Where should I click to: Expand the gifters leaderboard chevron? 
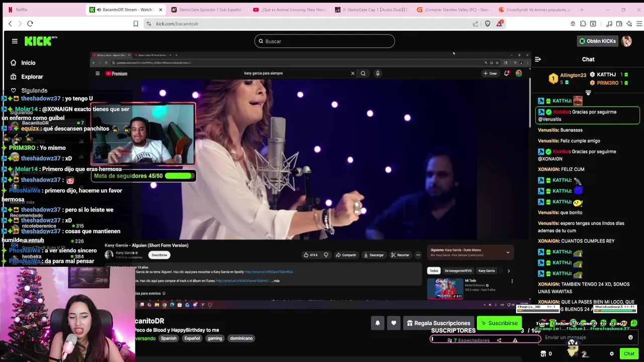pyautogui.click(x=588, y=93)
